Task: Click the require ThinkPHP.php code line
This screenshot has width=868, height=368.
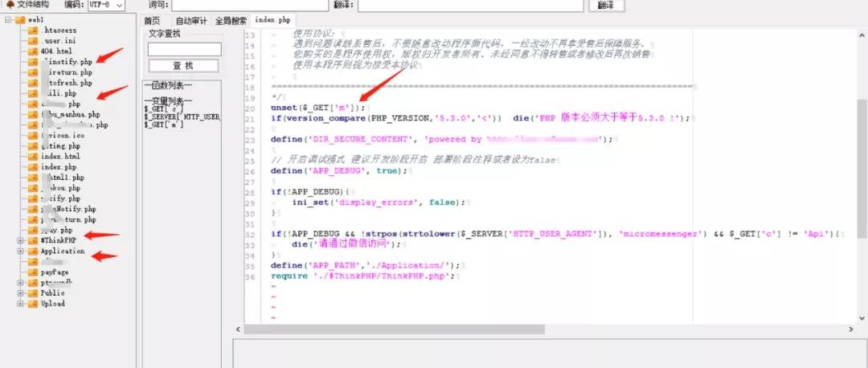Action: pyautogui.click(x=362, y=276)
